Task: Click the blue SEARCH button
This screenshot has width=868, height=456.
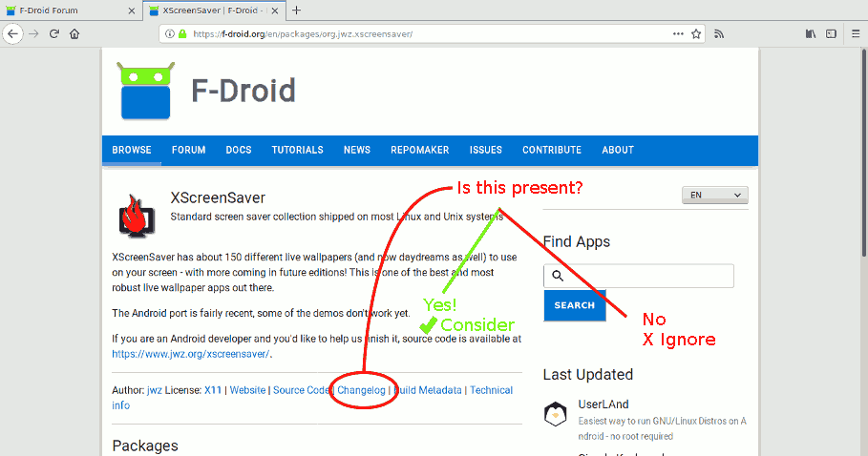Action: pos(575,305)
